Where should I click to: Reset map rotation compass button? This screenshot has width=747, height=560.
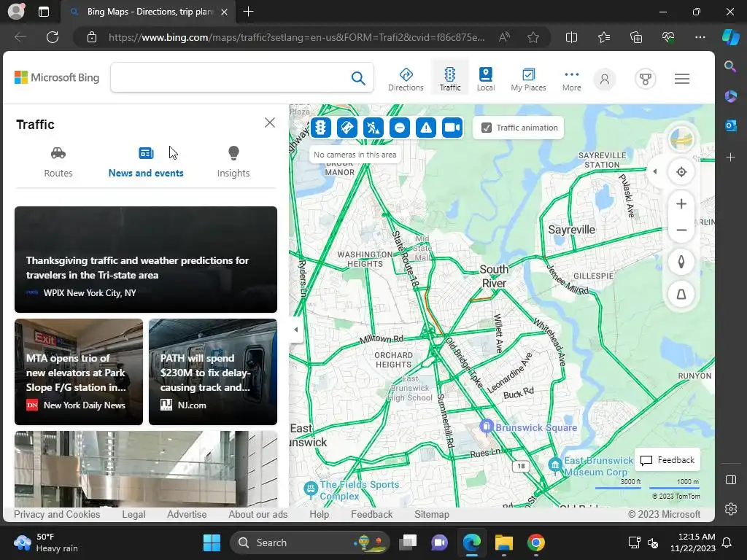(x=681, y=262)
